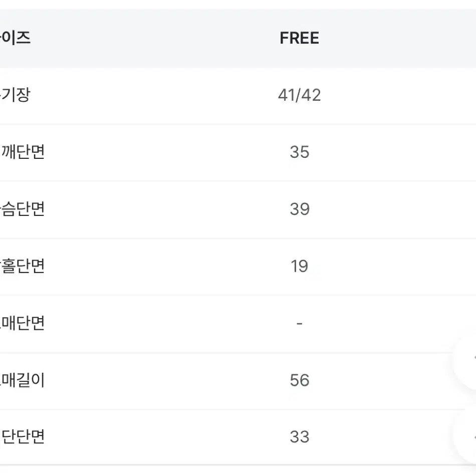The width and height of the screenshot is (476, 476).
Task: Click the dash value in 매단면 row
Action: pyautogui.click(x=299, y=324)
